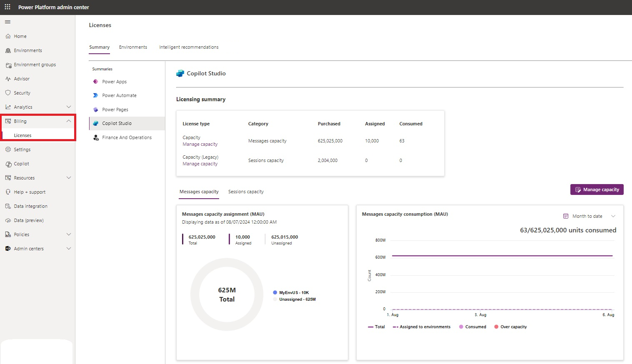Click the Advisor pulse icon
The width and height of the screenshot is (632, 364).
pos(8,79)
